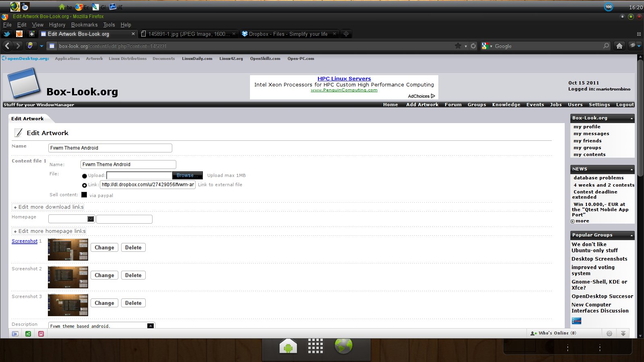Open bottom bar settings gear icon
The height and width of the screenshot is (362, 644).
point(609,333)
